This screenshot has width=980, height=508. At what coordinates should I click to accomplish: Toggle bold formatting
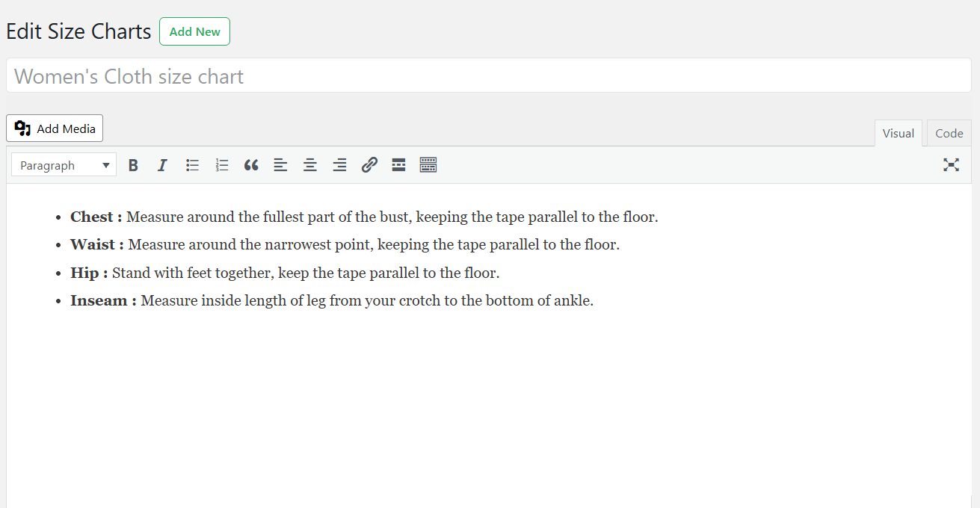(x=133, y=165)
